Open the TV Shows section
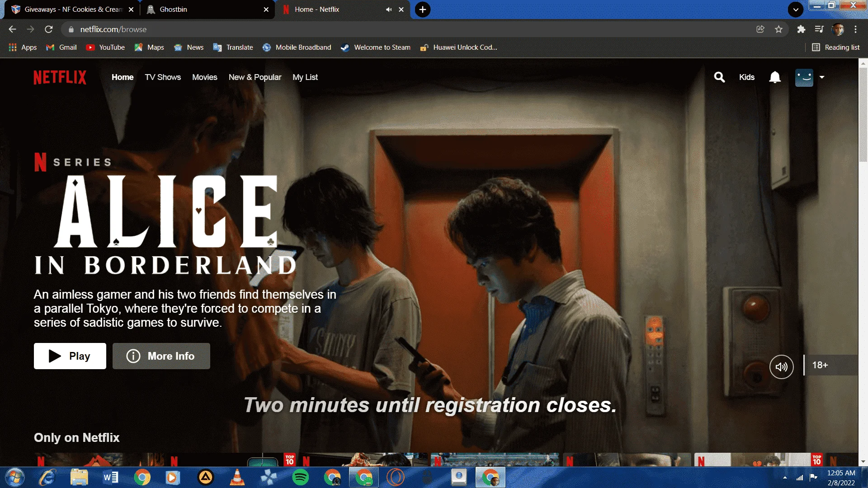 click(x=163, y=77)
